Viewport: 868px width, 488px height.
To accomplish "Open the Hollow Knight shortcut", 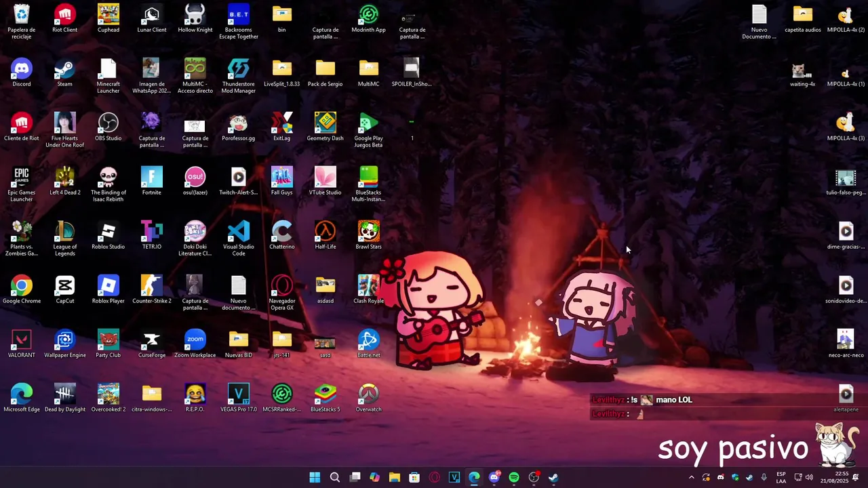I will tap(195, 19).
